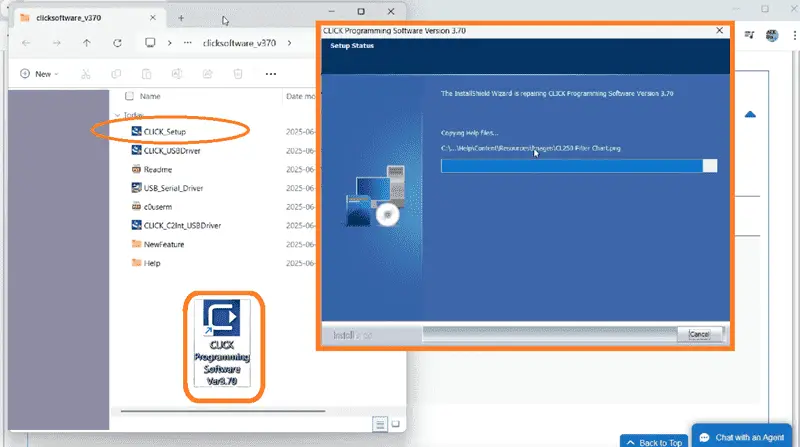Viewport: 800px width, 447px height.
Task: Go forward in File Explorer
Action: [x=57, y=43]
